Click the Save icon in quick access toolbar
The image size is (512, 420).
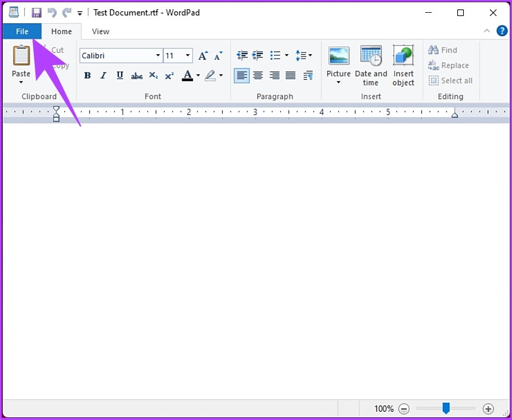[x=37, y=13]
